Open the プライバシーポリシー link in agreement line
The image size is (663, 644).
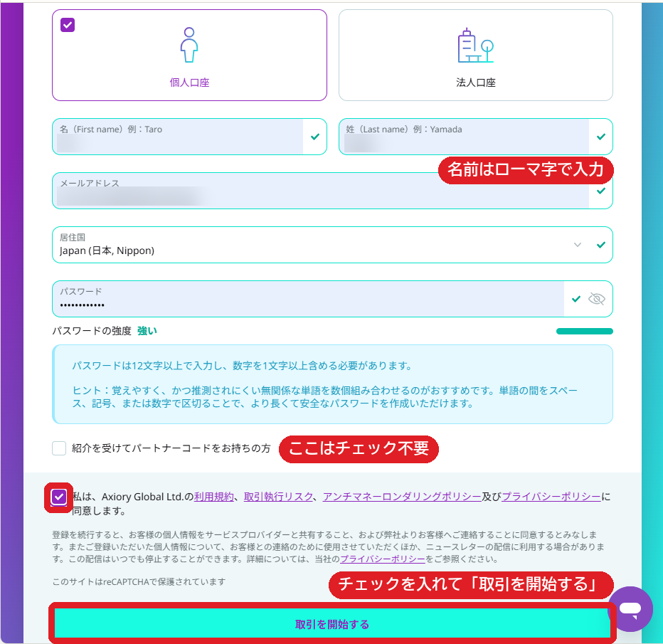tap(551, 497)
